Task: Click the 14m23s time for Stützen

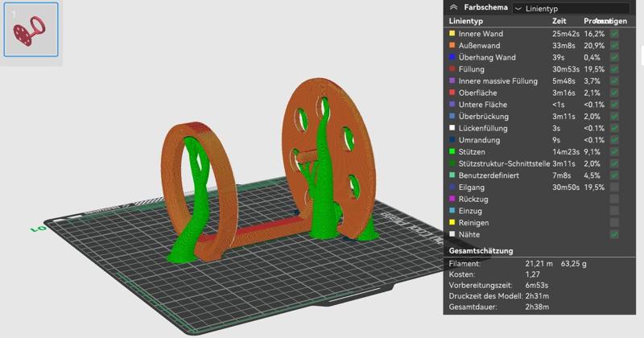Action: (x=566, y=152)
